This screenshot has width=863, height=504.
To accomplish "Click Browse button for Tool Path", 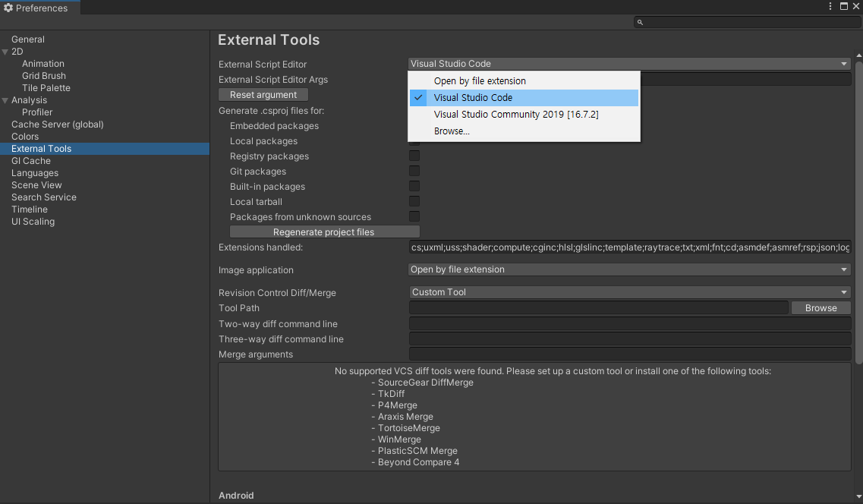I will [820, 308].
